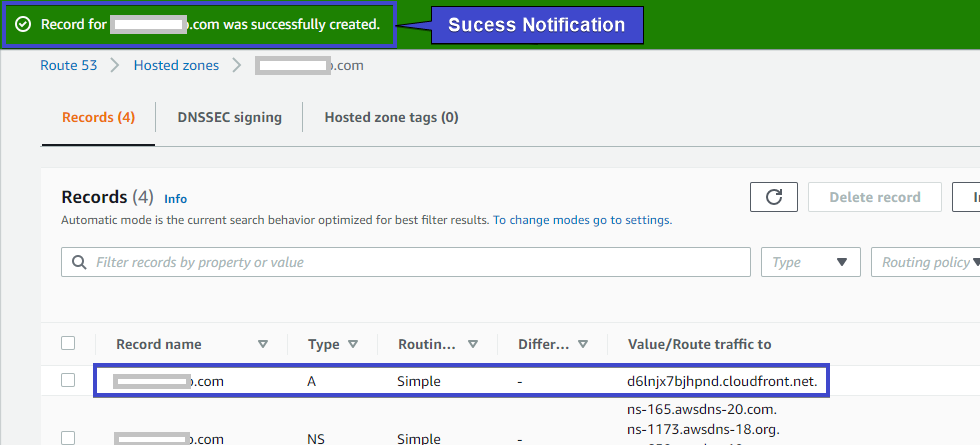Image resolution: width=980 pixels, height=445 pixels.
Task: Toggle the select-all records checkbox
Action: [x=68, y=343]
